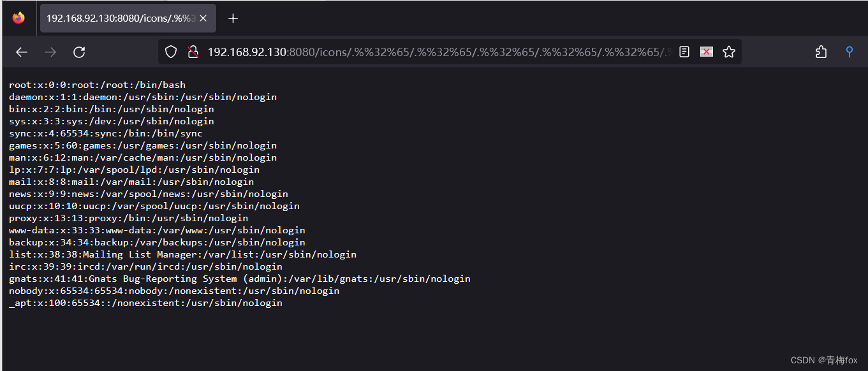Open Reader View for this page
868x371 pixels.
click(684, 52)
